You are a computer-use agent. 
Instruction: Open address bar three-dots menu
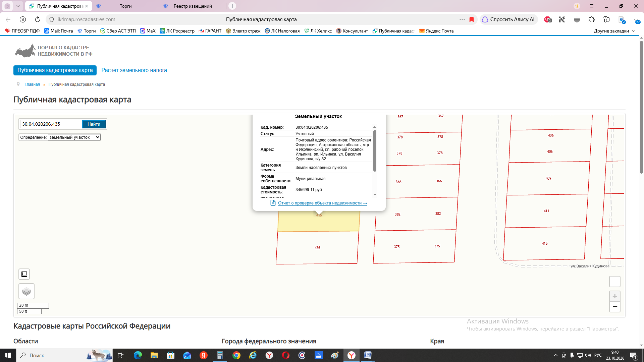[x=462, y=19]
